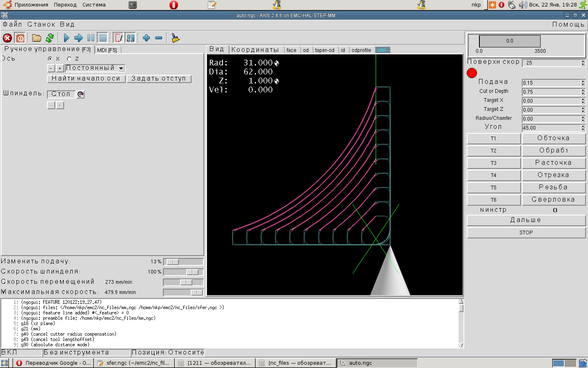Viewport: 588px width, 368px height.
Task: Open the Постоянный jog increment dropdown
Action: (121, 68)
